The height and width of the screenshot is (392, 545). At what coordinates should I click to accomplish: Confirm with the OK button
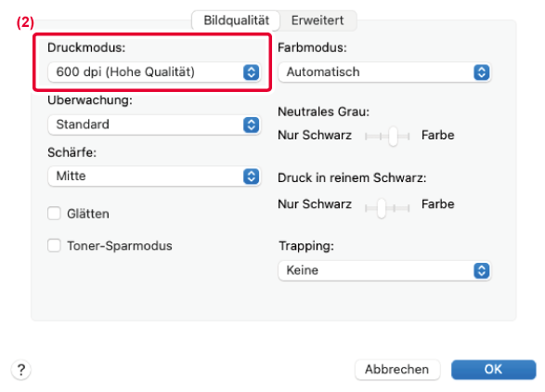tap(494, 370)
